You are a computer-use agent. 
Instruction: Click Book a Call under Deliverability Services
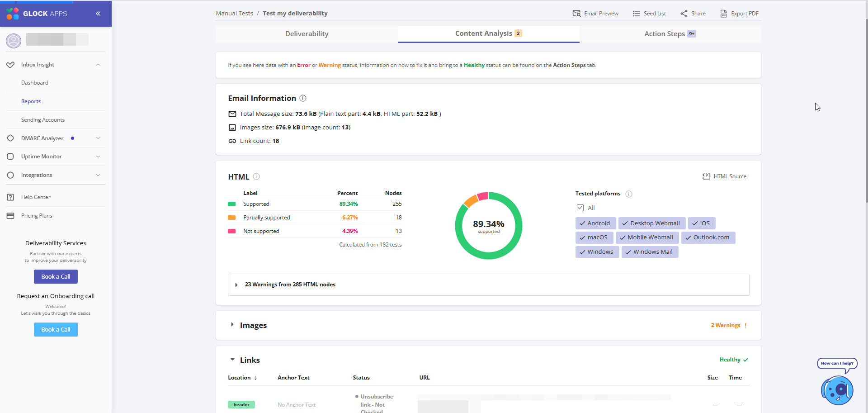(x=56, y=277)
